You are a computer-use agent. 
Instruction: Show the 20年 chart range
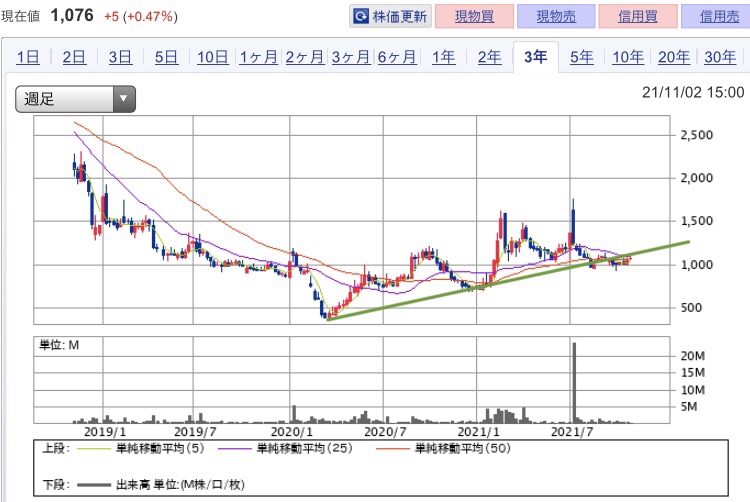(x=673, y=57)
